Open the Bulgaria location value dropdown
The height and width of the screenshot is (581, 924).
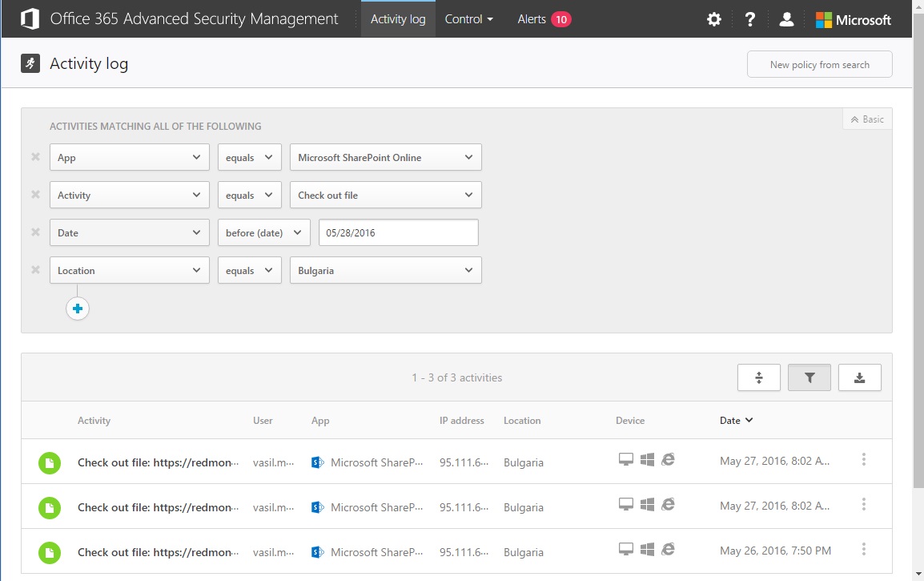385,271
